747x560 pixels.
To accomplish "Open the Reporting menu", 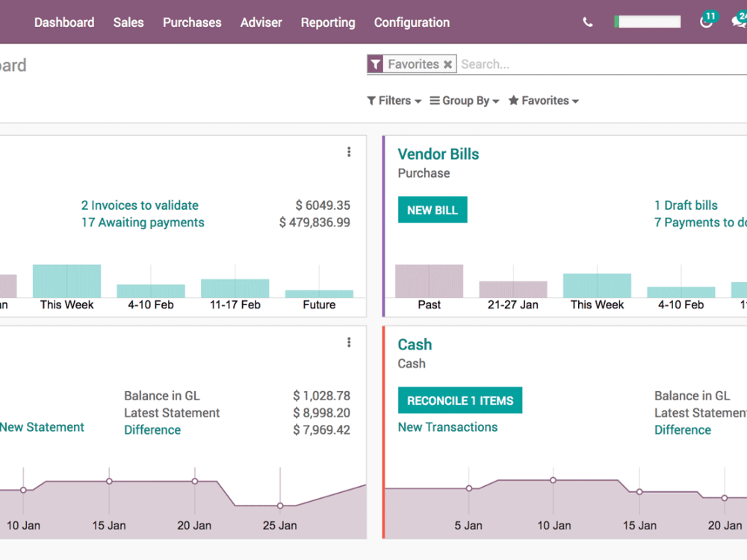I will [328, 22].
